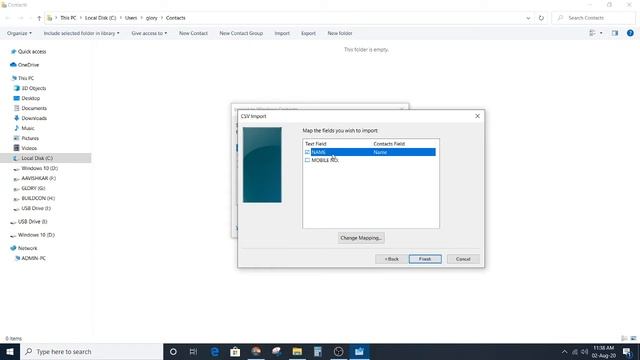This screenshot has height=360, width=640.
Task: Open GLORY (G:) drive
Action: pyautogui.click(x=33, y=188)
